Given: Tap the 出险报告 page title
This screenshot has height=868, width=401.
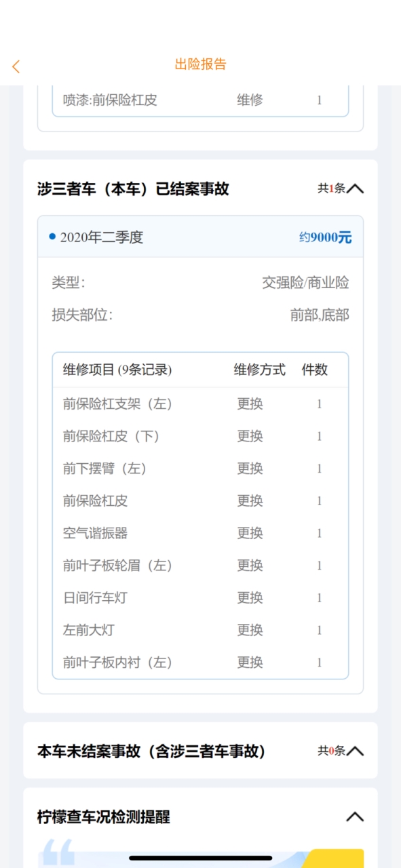Looking at the screenshot, I should coord(200,64).
